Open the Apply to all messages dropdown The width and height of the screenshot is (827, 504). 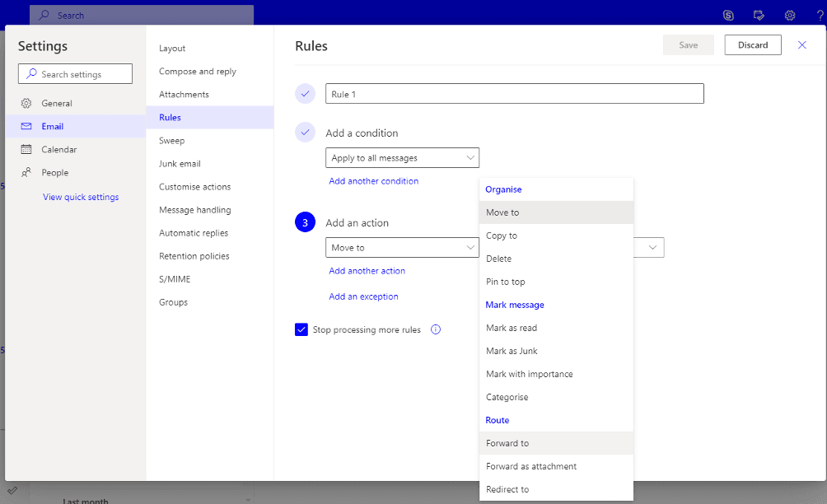coord(402,157)
